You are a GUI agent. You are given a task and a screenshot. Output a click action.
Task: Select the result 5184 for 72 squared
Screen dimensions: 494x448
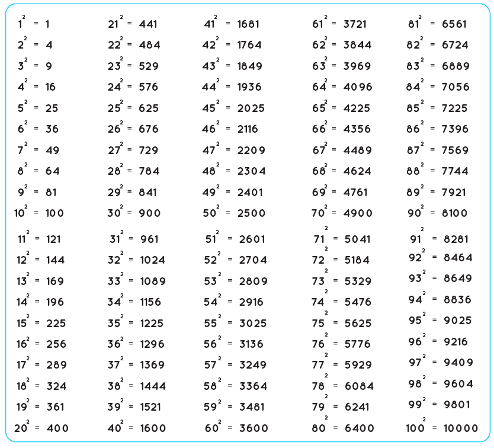[357, 260]
